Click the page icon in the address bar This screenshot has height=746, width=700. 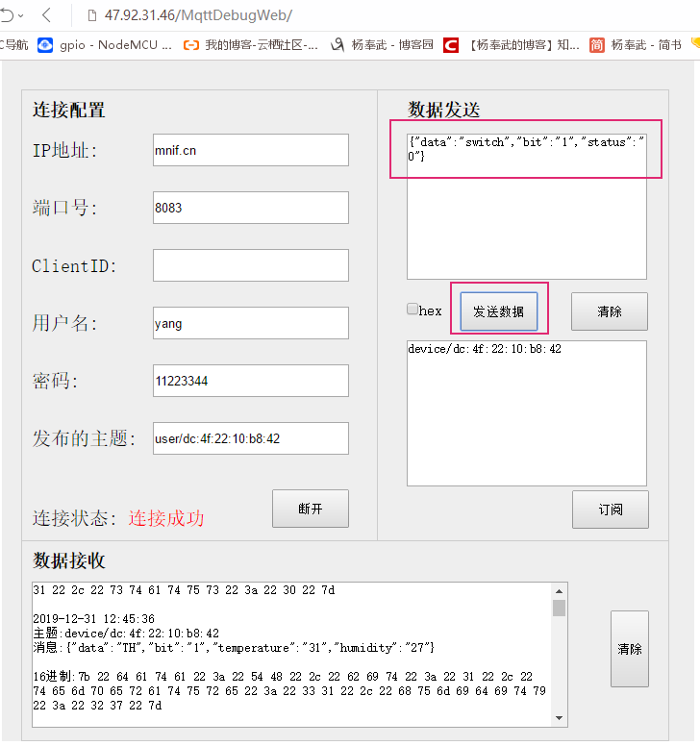[92, 15]
